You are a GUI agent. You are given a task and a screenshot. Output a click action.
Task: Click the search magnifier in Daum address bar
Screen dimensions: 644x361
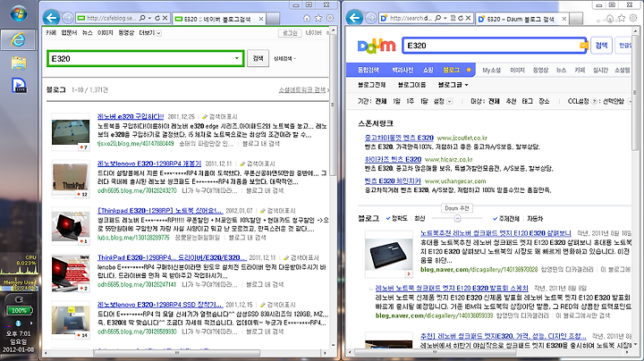(x=437, y=18)
